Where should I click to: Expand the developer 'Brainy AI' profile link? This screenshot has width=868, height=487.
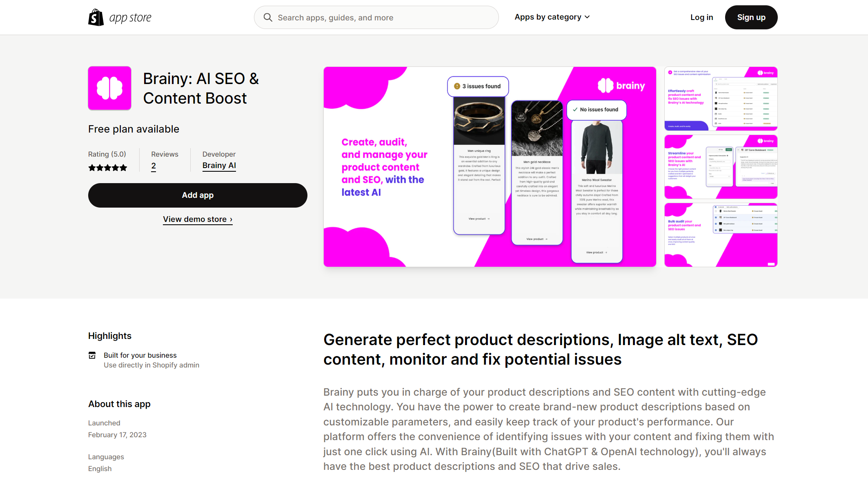tap(219, 166)
